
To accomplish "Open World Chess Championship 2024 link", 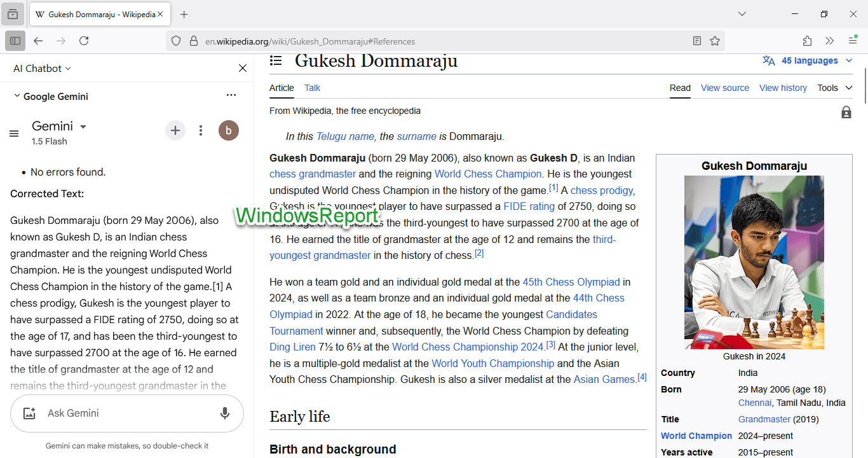I will [x=468, y=347].
